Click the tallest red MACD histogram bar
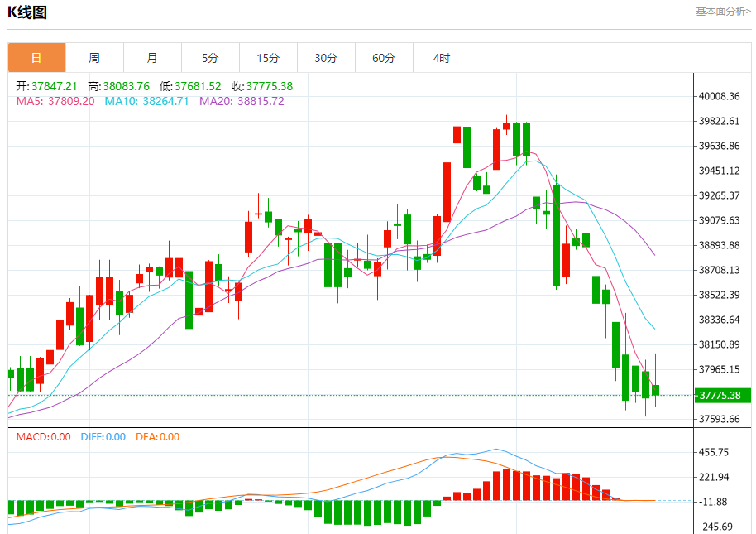The width and height of the screenshot is (756, 534). 507,485
